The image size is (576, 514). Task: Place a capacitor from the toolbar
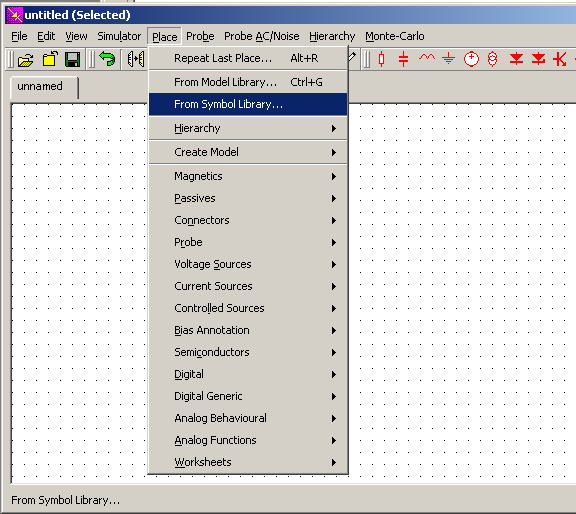pyautogui.click(x=403, y=59)
